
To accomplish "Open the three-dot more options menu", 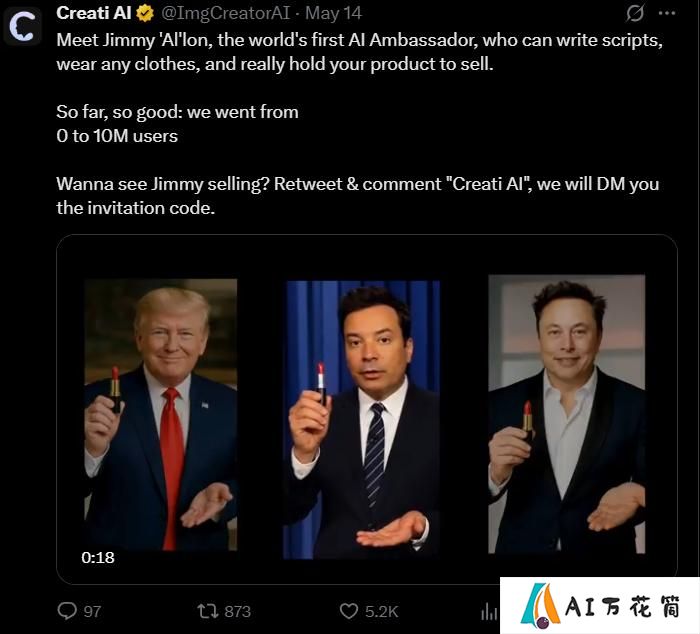I will tap(667, 13).
